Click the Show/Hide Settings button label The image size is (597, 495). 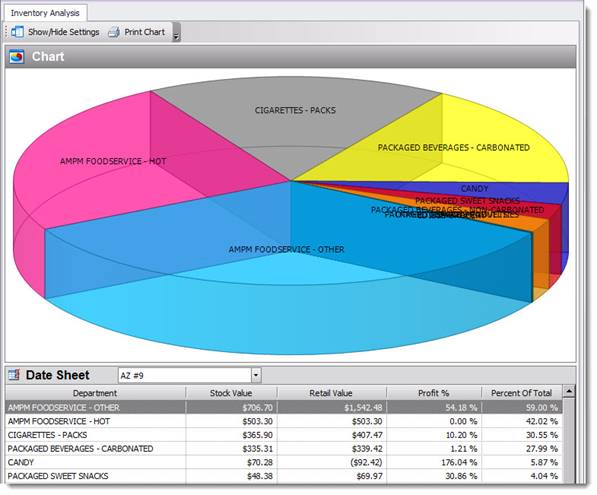(x=64, y=32)
